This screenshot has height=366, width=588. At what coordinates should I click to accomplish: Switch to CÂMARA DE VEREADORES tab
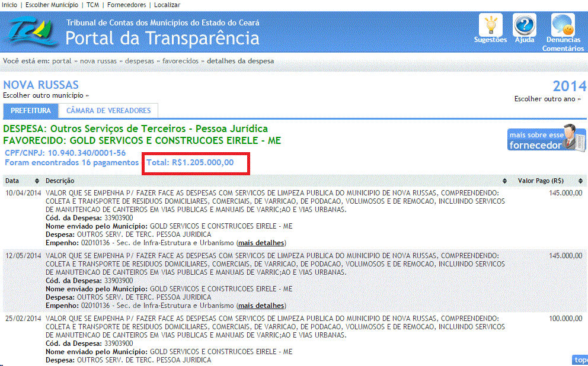(x=108, y=111)
